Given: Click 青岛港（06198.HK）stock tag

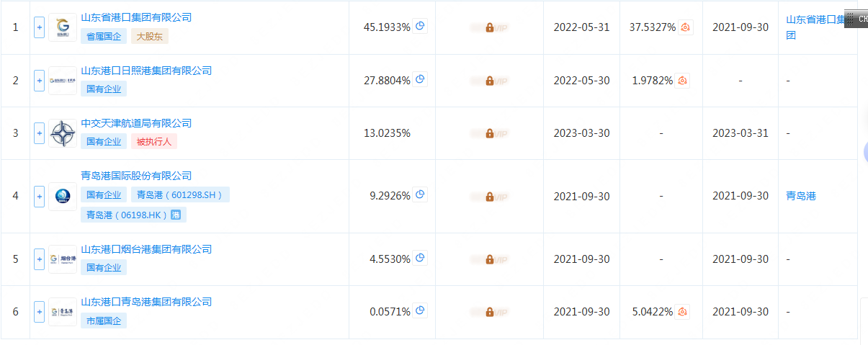Looking at the screenshot, I should pos(133,214).
